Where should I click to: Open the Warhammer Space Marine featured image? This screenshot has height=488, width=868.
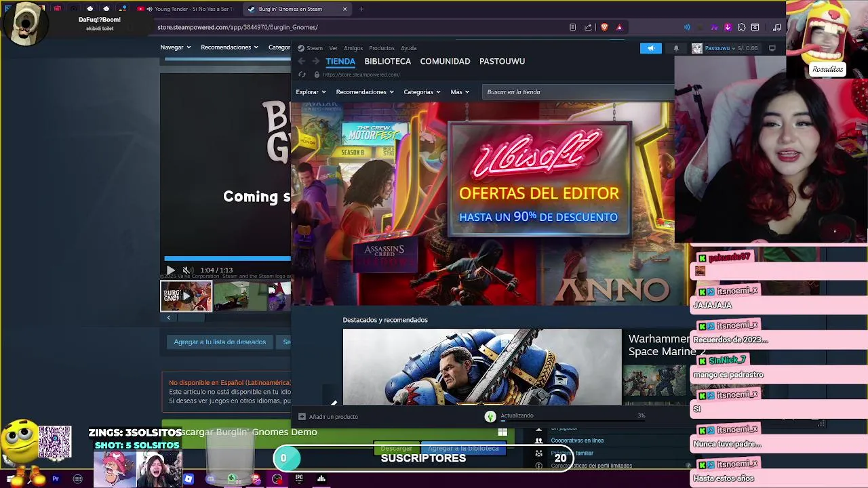(x=481, y=367)
